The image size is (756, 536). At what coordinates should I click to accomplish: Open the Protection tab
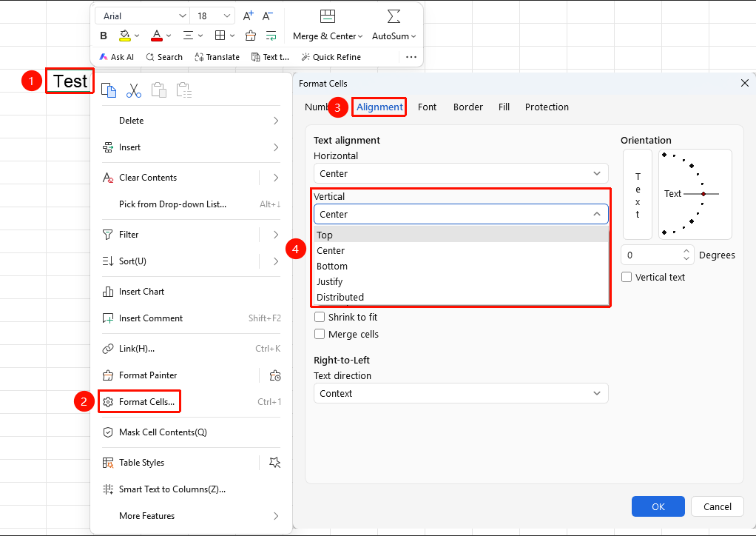click(x=547, y=107)
